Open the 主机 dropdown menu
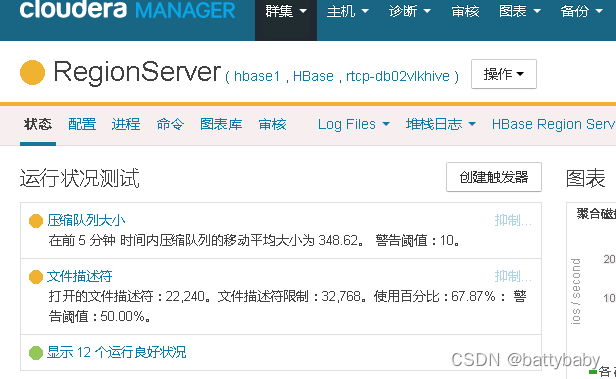The height and width of the screenshot is (379, 616). [x=348, y=11]
